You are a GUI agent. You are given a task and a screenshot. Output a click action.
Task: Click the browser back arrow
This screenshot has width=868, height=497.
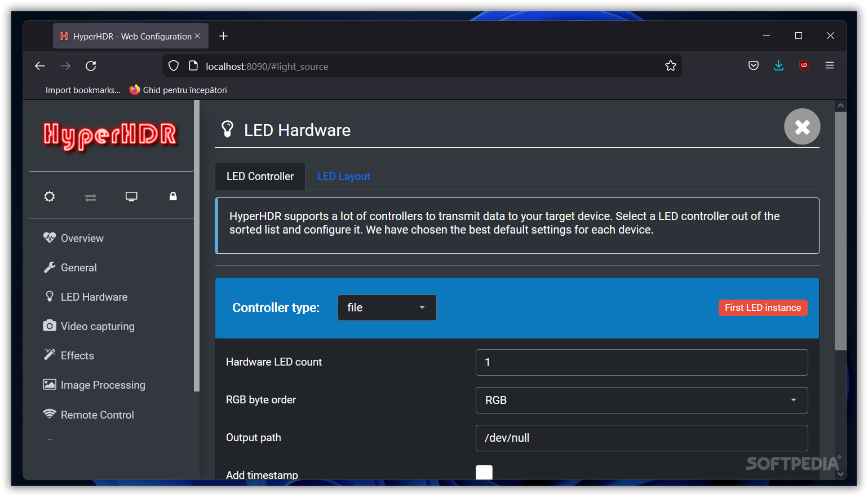[40, 66]
